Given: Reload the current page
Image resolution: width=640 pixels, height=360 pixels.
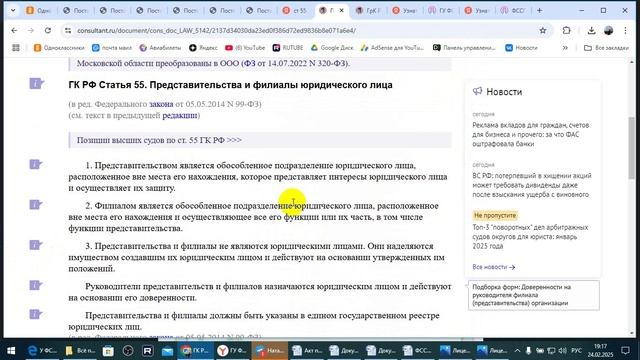Looking at the screenshot, I should (48, 31).
